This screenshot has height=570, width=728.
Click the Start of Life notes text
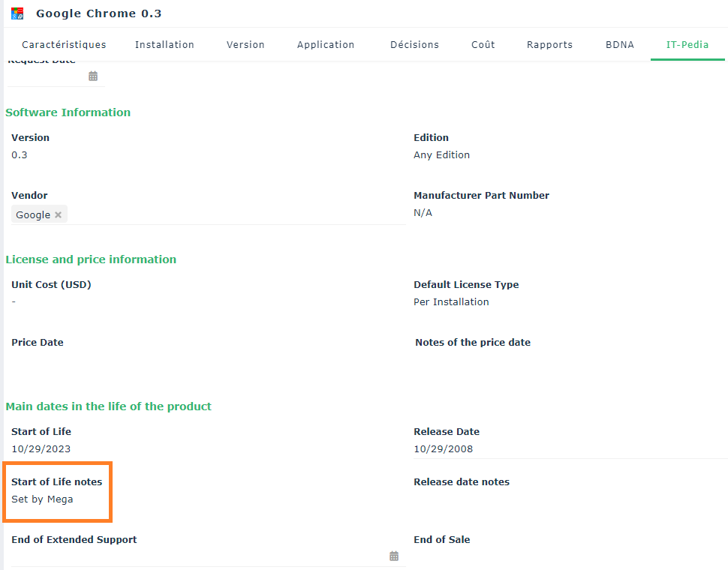[x=42, y=499]
